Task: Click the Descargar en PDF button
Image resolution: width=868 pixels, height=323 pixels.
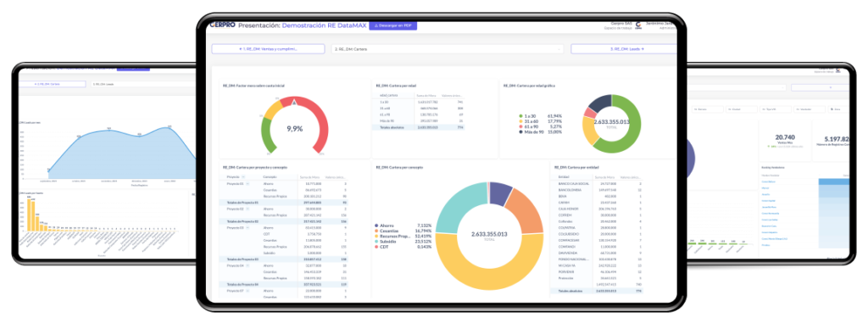Action: pyautogui.click(x=392, y=25)
